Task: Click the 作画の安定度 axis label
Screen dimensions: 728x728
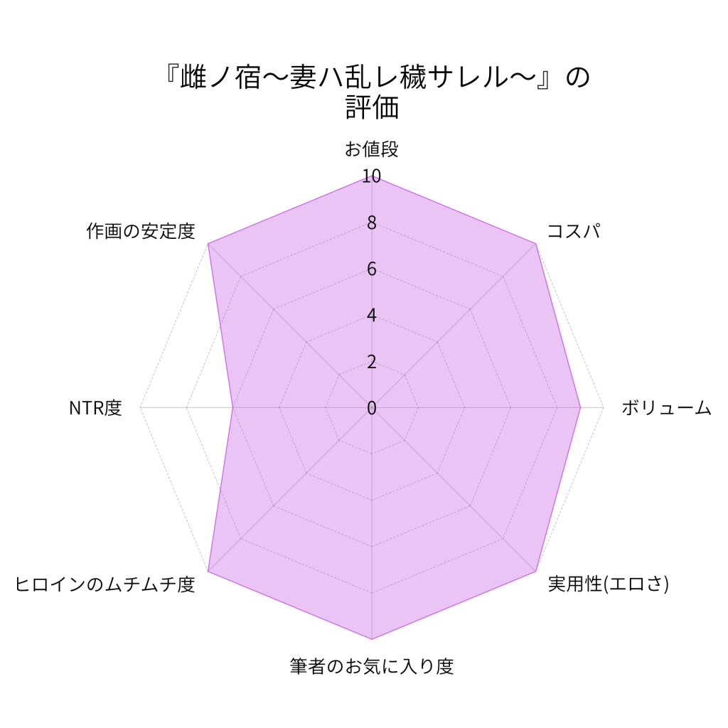Action: click(141, 231)
